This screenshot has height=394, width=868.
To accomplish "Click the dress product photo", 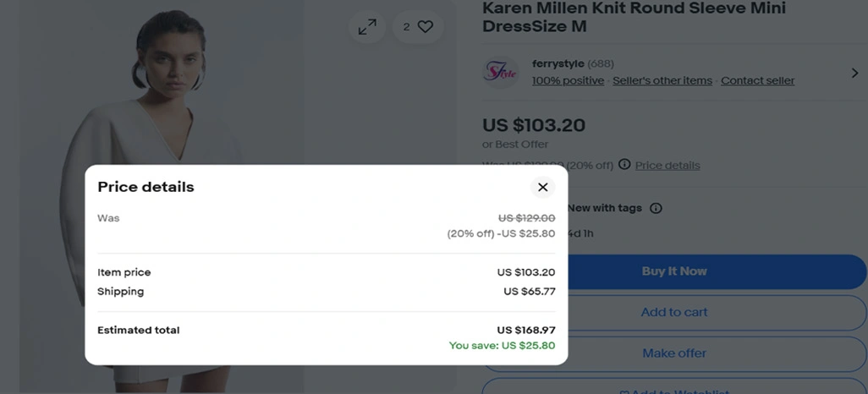I will pos(169,101).
